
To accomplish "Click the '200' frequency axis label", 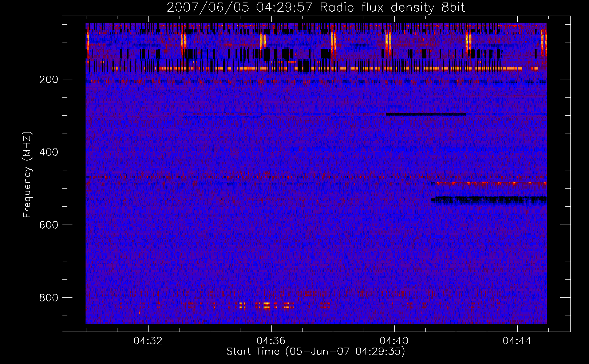I will coord(49,79).
